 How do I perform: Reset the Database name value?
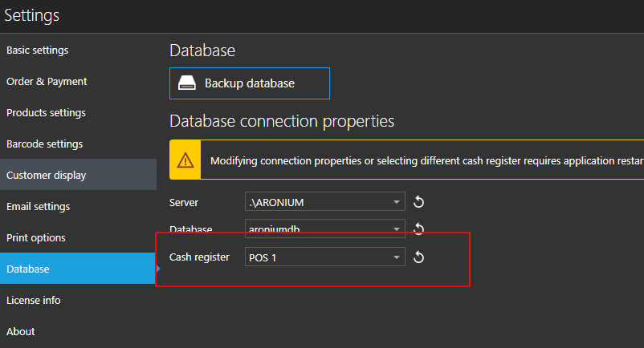point(418,229)
